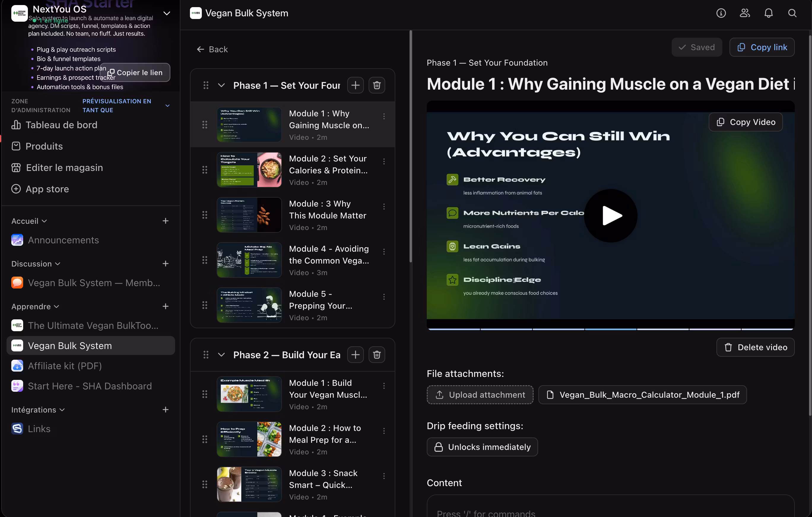Click the Copy link button
Screen dimensions: 812x517
pos(762,47)
